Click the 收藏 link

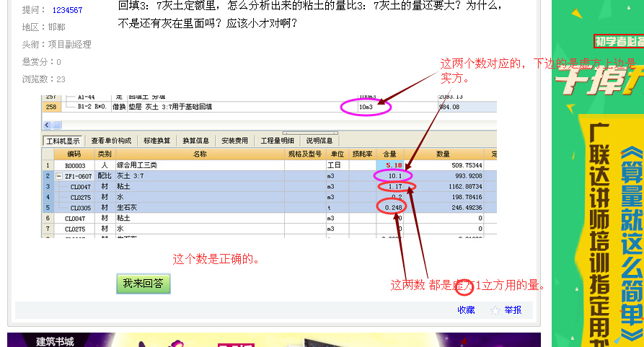pyautogui.click(x=466, y=310)
